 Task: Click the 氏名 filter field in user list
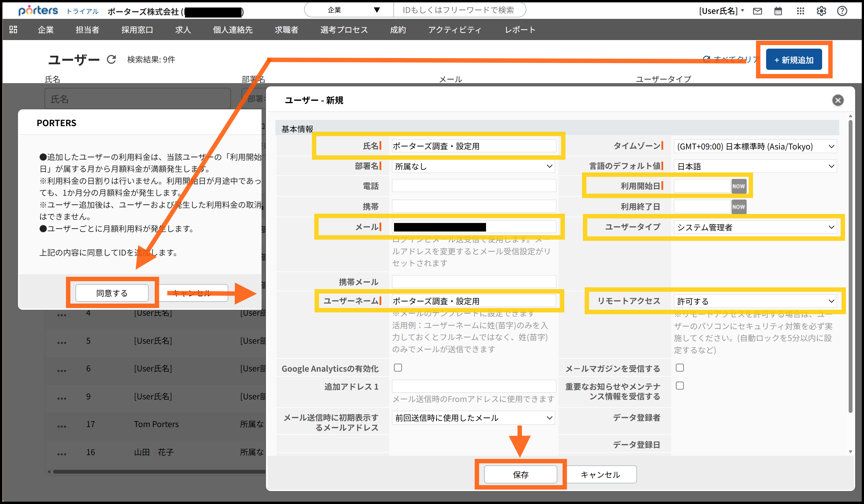(137, 99)
